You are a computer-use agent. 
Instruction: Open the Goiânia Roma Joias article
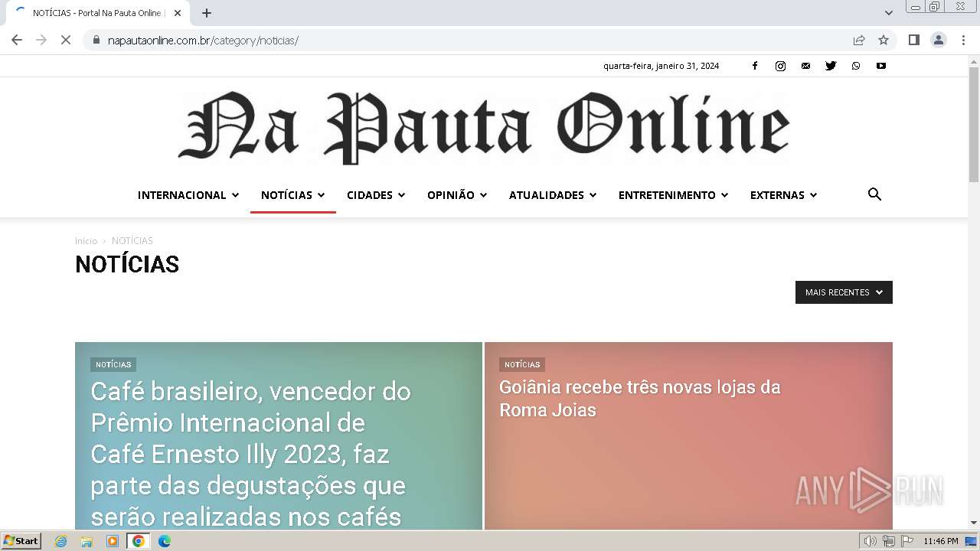[639, 399]
